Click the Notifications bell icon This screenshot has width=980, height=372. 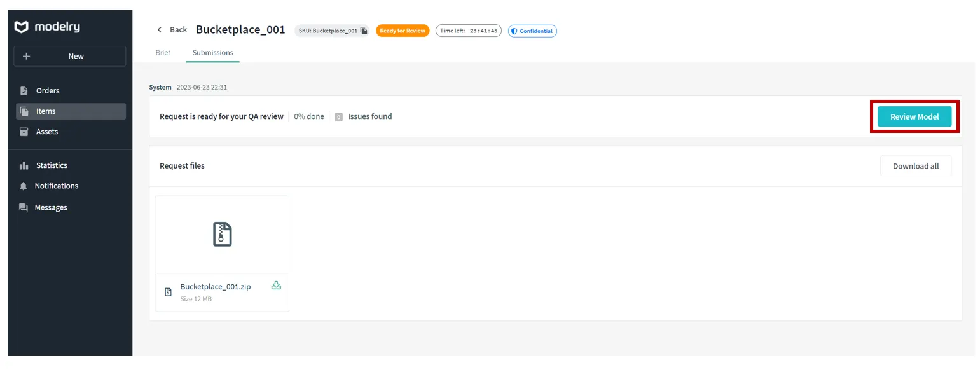tap(24, 186)
